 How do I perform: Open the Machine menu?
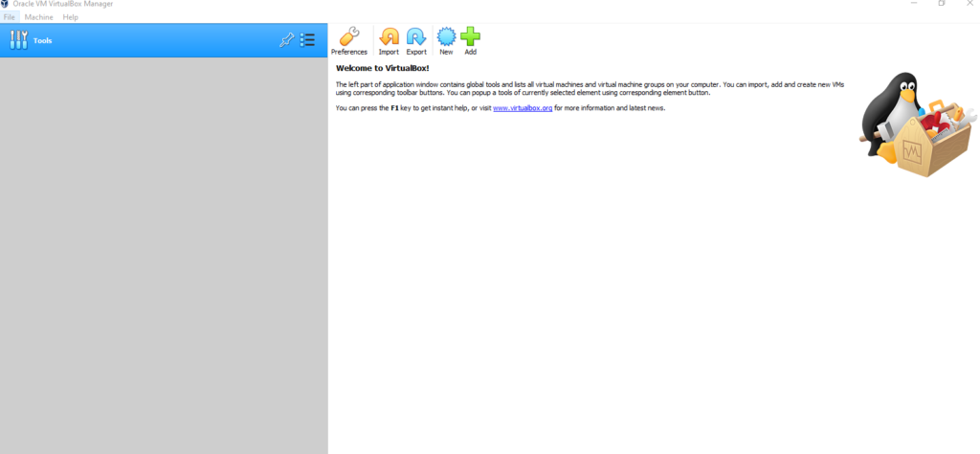pyautogui.click(x=39, y=17)
